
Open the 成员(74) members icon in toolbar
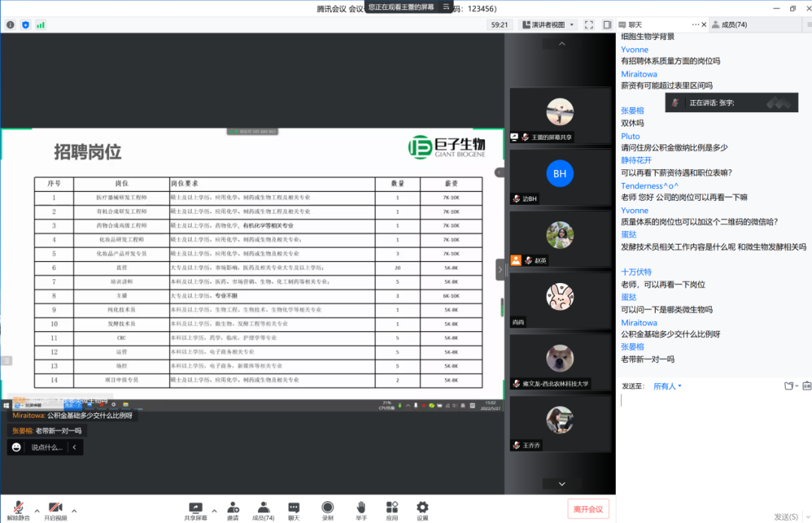pyautogui.click(x=263, y=509)
